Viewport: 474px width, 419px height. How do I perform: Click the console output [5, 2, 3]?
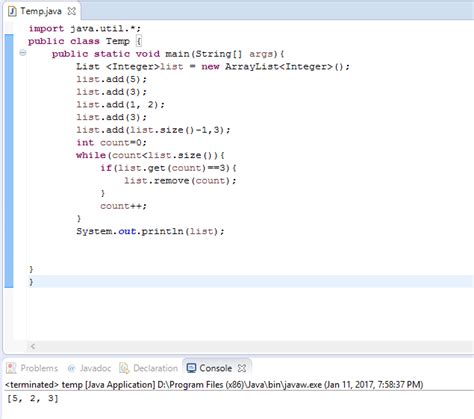tap(33, 398)
